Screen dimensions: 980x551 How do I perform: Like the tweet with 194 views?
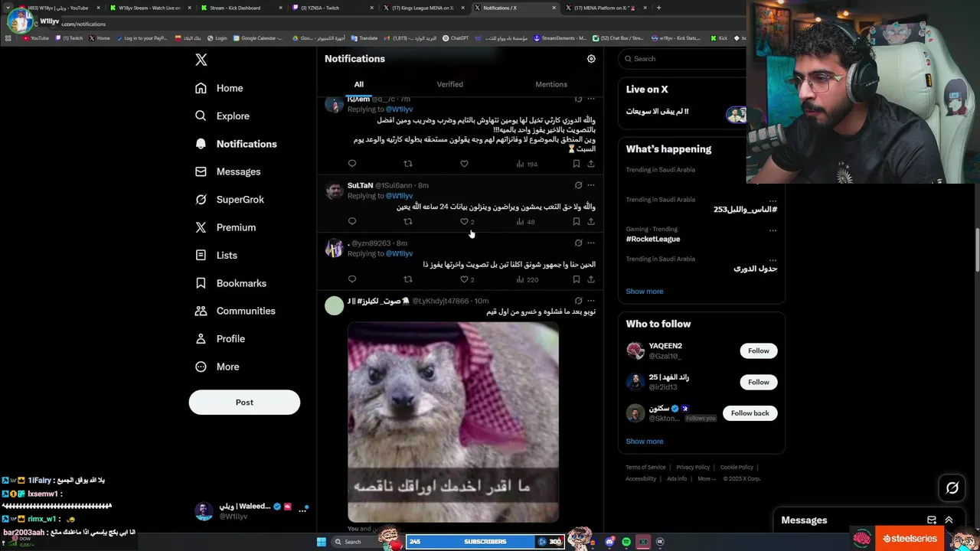click(464, 164)
